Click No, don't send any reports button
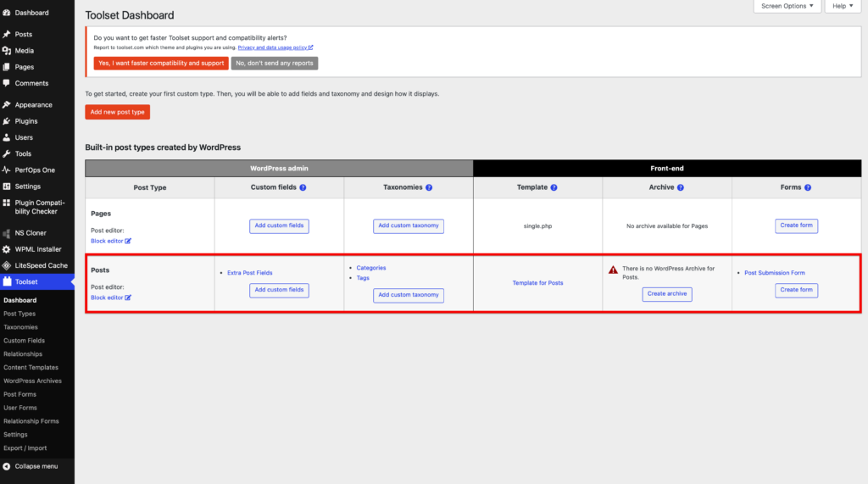868x484 pixels. (275, 63)
